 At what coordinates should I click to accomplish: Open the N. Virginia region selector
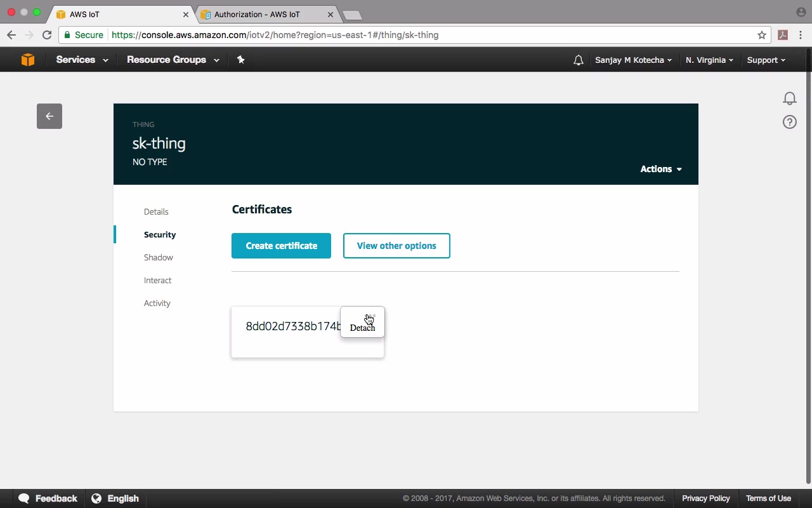tap(709, 60)
